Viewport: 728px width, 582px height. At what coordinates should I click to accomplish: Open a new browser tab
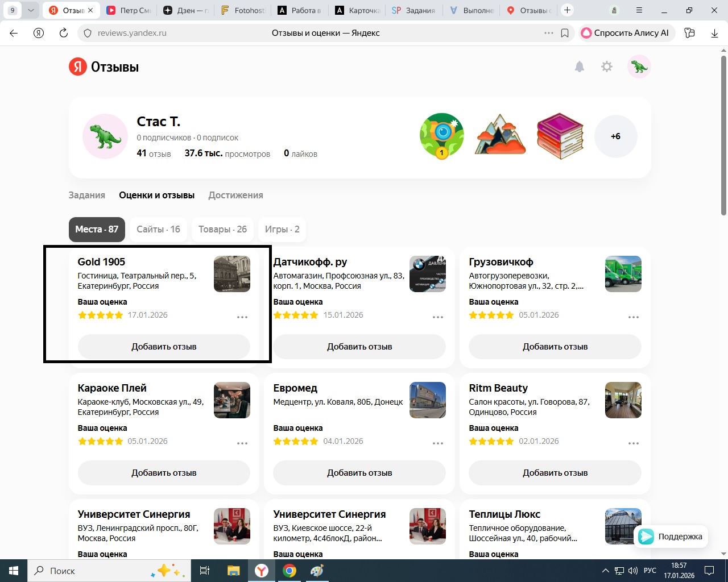click(x=567, y=10)
